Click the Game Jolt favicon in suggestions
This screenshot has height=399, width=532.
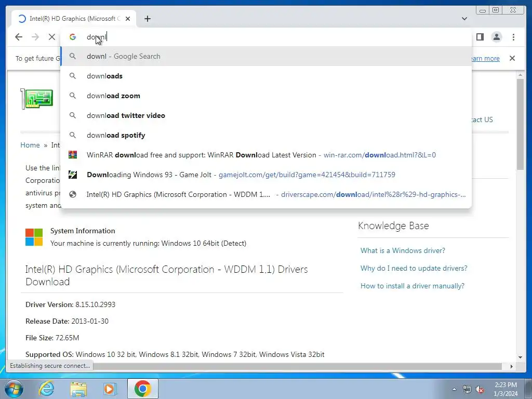tap(73, 175)
